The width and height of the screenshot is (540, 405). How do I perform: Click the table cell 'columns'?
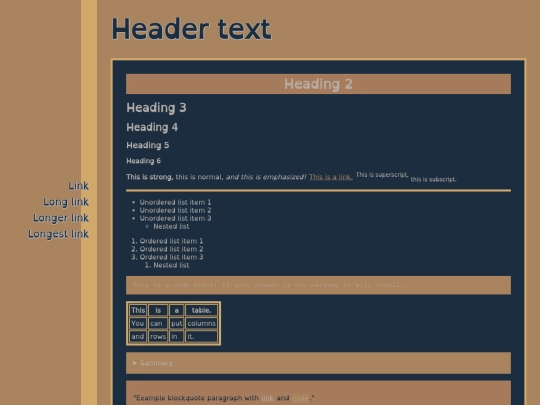[201, 323]
